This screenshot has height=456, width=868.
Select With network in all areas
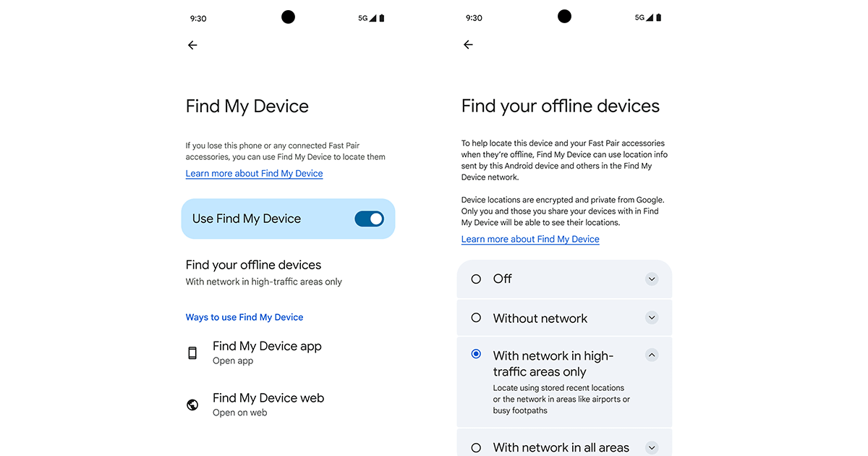point(475,447)
